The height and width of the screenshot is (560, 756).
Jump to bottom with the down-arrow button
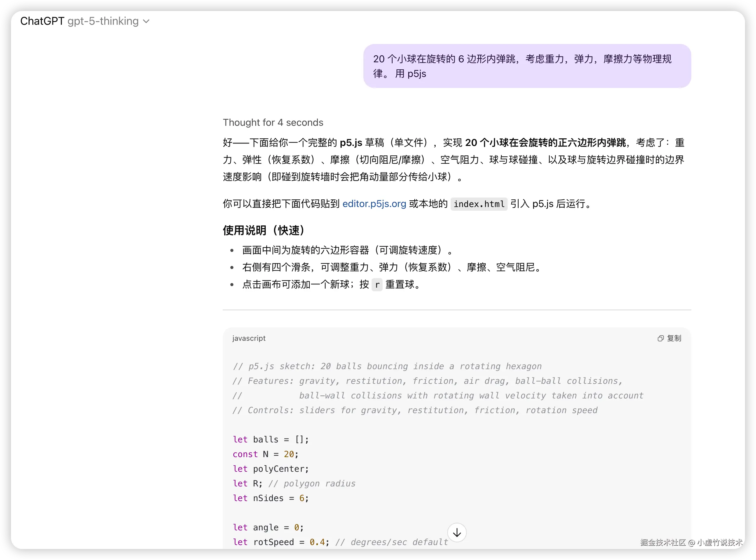pyautogui.click(x=457, y=533)
